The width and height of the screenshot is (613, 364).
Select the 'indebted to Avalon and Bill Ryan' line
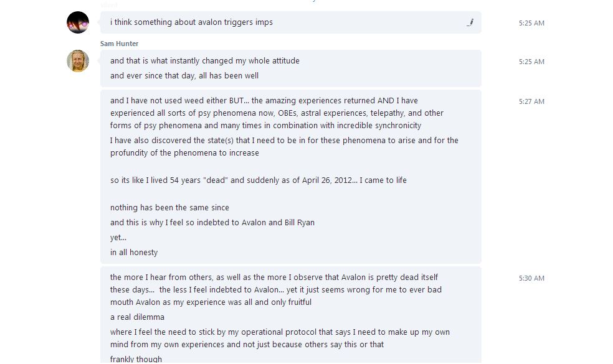point(212,223)
